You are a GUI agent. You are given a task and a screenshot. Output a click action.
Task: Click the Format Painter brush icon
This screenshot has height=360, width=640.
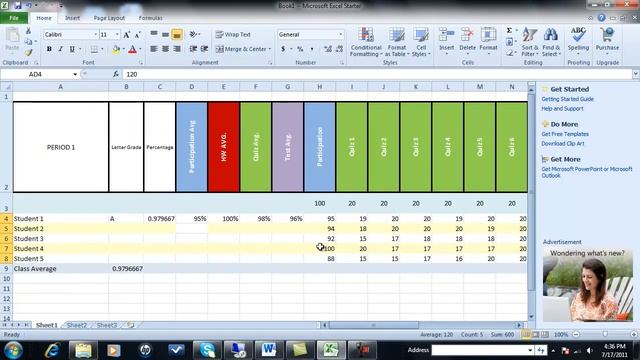tap(28, 52)
